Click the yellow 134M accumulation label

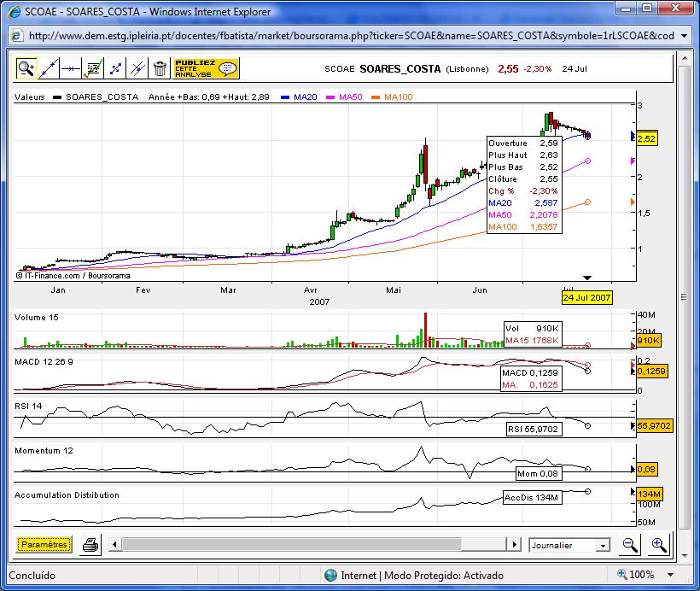click(x=649, y=494)
